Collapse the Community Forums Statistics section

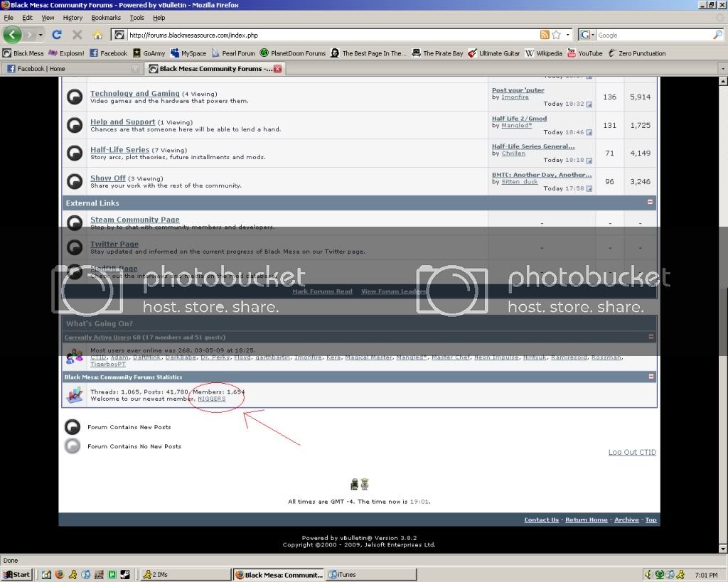coord(651,377)
